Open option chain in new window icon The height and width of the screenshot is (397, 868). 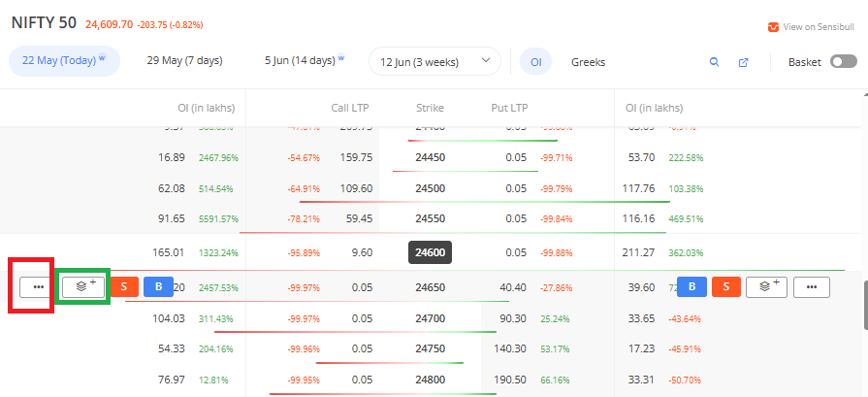(744, 62)
